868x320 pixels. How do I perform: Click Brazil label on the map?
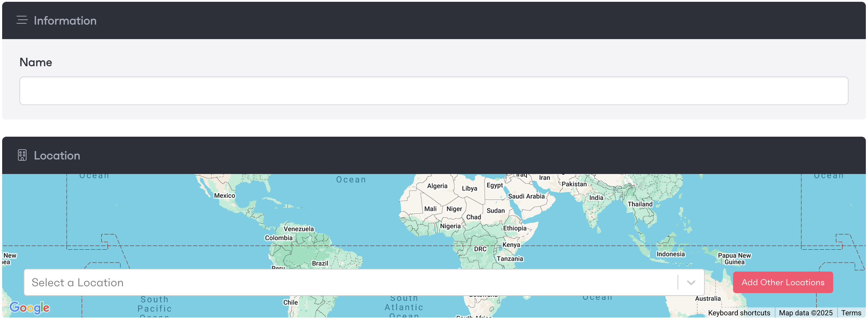coord(320,263)
